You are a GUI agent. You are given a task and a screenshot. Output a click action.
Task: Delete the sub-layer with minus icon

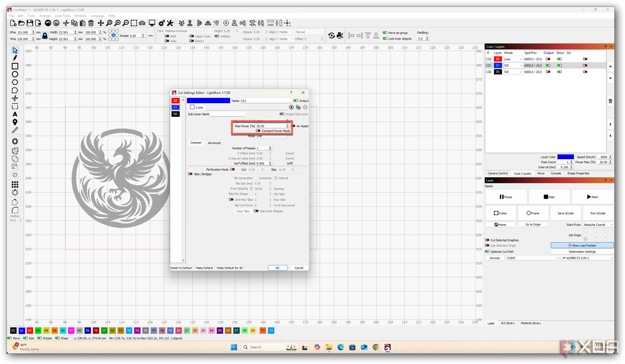(x=305, y=107)
